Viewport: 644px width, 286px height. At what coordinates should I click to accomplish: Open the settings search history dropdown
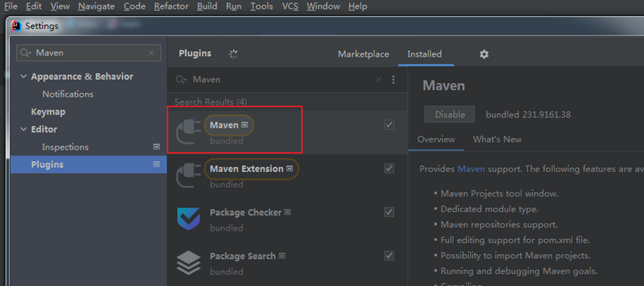click(26, 53)
